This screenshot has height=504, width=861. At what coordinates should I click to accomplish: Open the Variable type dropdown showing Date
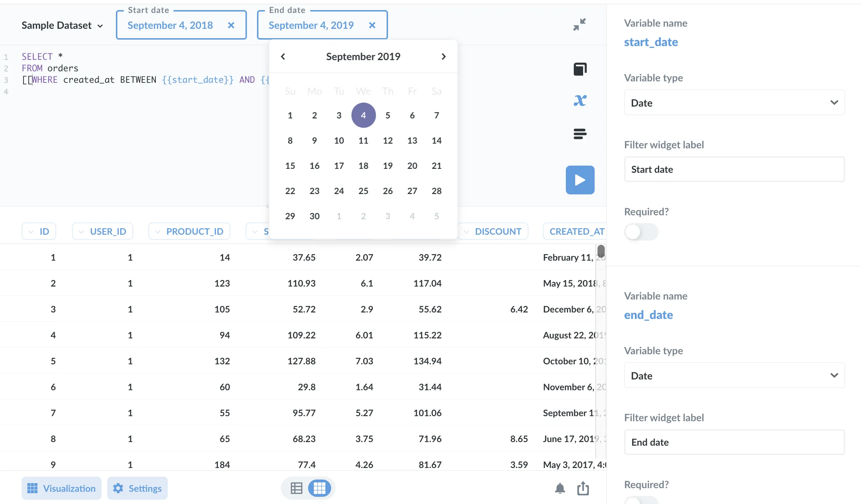[x=734, y=103]
